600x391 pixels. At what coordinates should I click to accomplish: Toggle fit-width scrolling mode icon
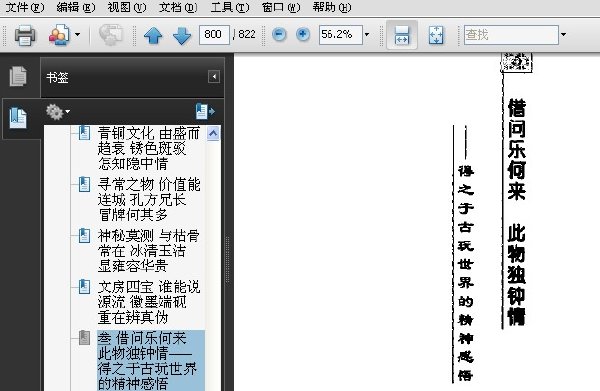click(x=402, y=35)
